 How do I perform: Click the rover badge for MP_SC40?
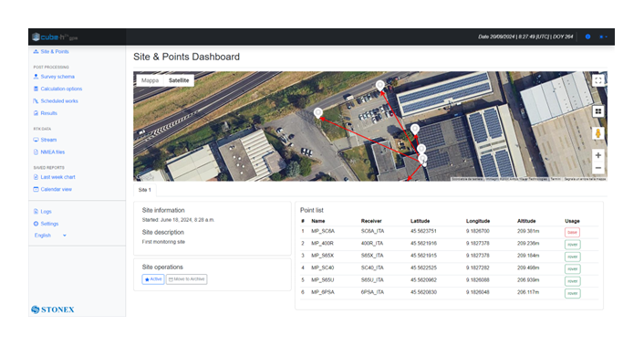tap(572, 268)
